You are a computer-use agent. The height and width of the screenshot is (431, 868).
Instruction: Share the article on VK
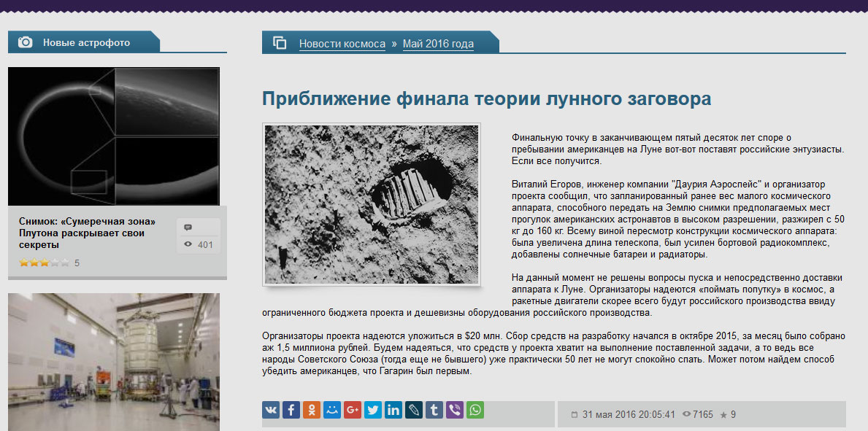pyautogui.click(x=272, y=410)
